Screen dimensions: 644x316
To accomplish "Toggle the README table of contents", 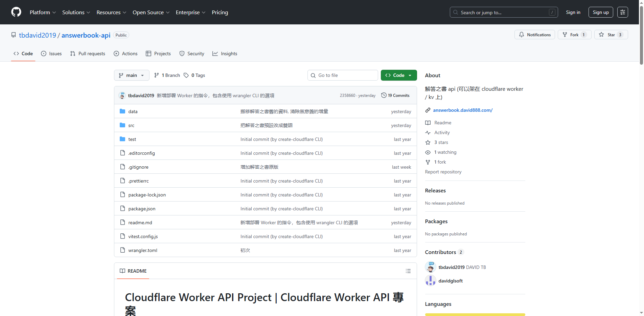I will click(x=408, y=271).
